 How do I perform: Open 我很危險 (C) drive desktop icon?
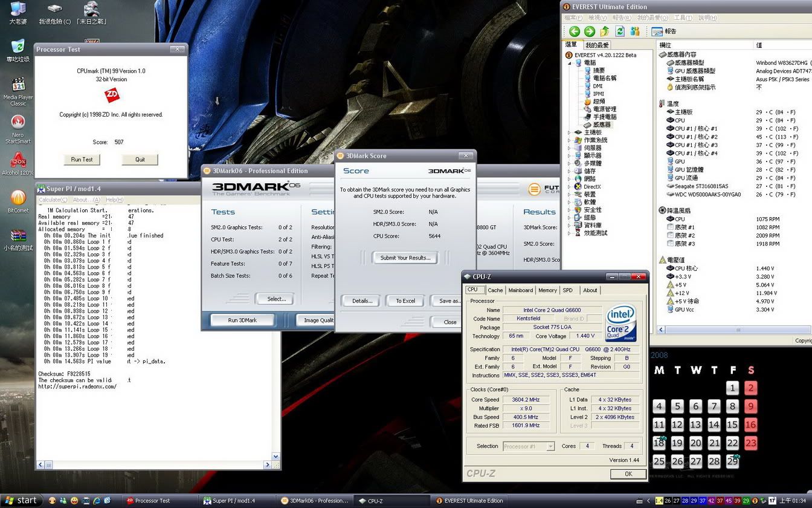click(x=54, y=14)
